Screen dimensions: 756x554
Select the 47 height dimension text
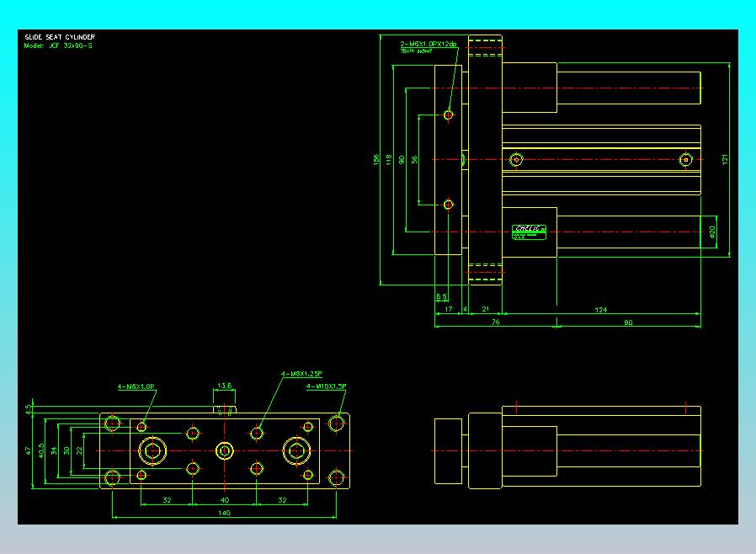point(28,450)
